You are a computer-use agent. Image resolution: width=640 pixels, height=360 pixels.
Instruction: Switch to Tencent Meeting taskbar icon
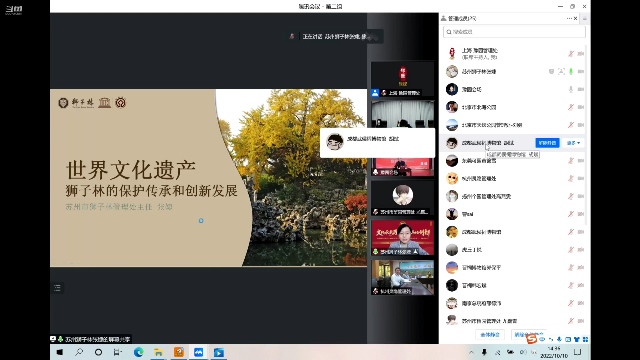pyautogui.click(x=199, y=352)
